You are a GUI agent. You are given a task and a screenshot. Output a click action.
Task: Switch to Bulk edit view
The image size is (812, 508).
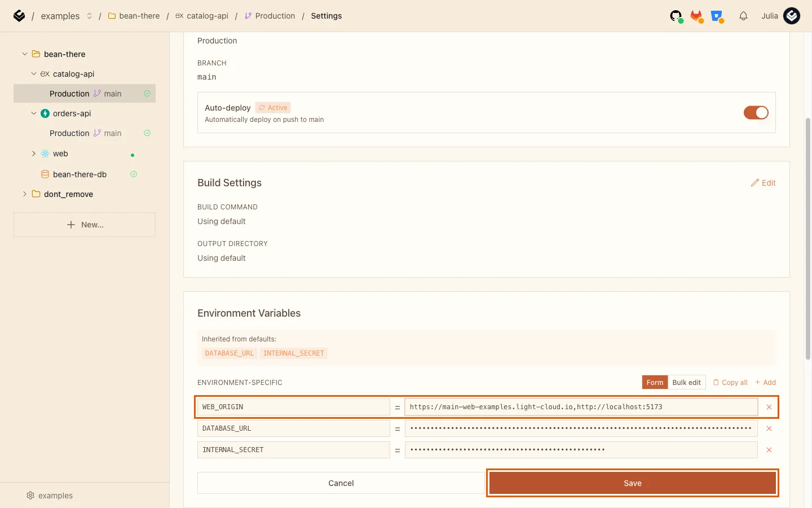[686, 383]
